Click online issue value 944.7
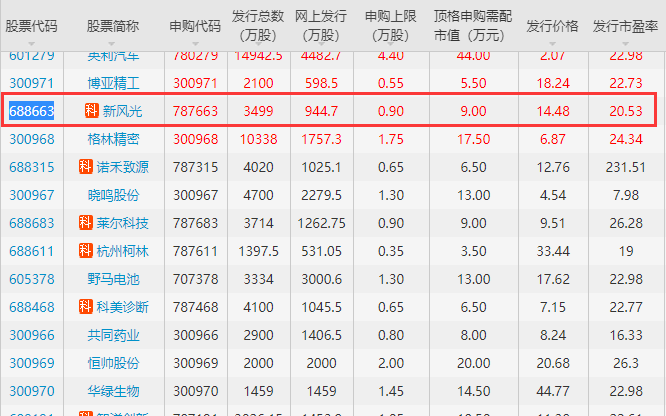 pos(321,111)
